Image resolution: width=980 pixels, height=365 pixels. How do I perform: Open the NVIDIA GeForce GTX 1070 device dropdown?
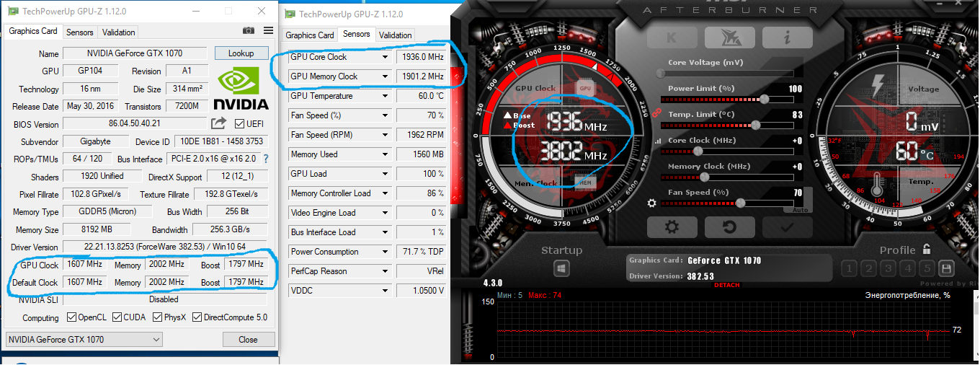tap(84, 340)
